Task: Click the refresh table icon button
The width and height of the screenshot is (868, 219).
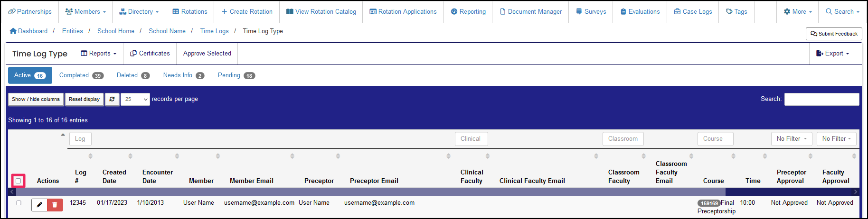Action: (x=112, y=99)
